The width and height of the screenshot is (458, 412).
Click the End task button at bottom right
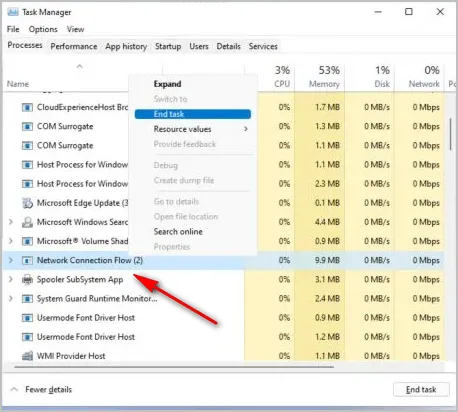click(x=421, y=389)
